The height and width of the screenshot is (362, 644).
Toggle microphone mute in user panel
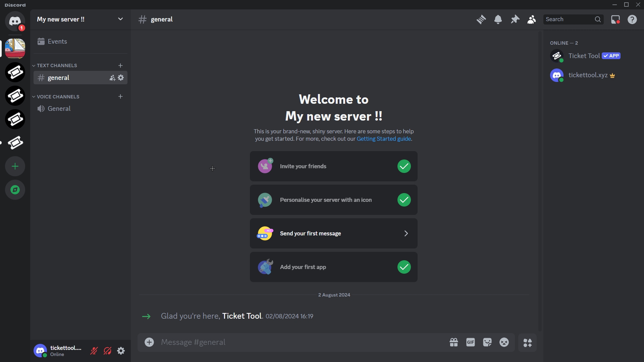click(x=94, y=351)
